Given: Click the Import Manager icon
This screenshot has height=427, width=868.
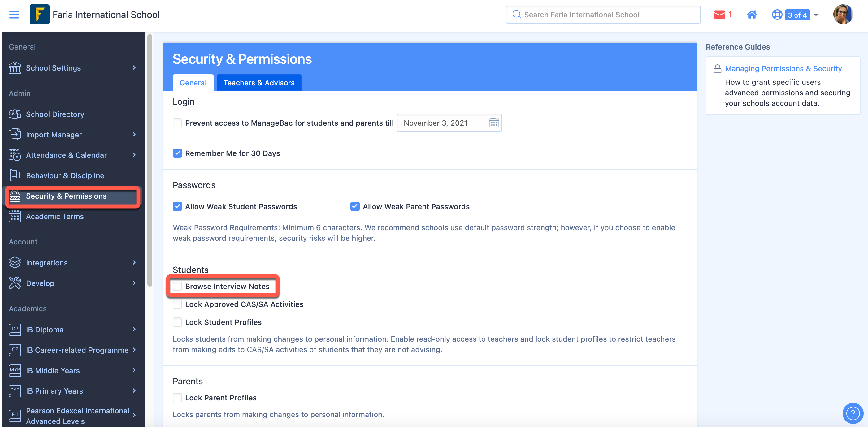Looking at the screenshot, I should pyautogui.click(x=15, y=135).
